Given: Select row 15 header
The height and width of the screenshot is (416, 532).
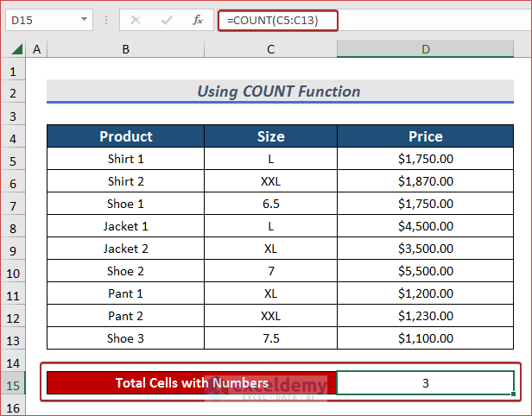Looking at the screenshot, I should pos(14,383).
